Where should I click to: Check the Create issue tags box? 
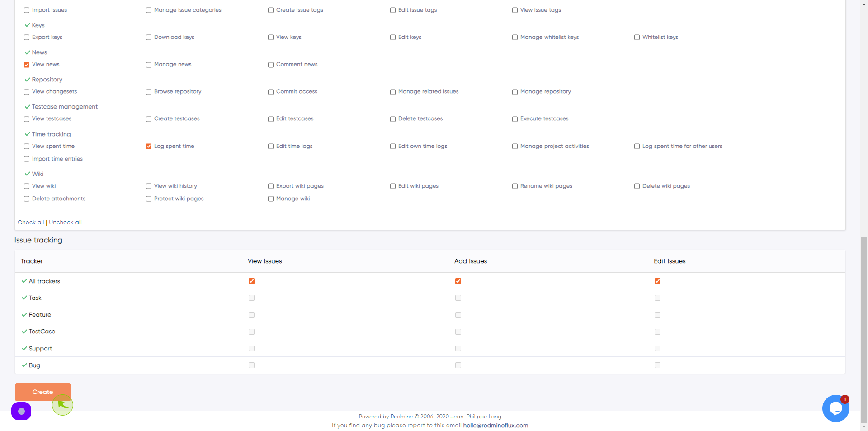coord(271,10)
